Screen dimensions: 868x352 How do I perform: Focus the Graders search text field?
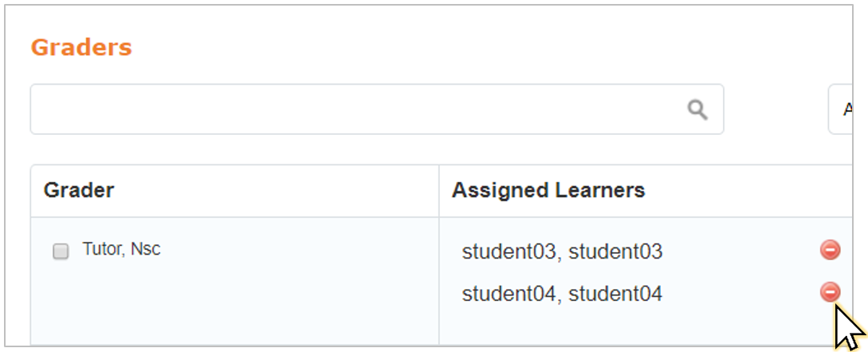click(377, 109)
